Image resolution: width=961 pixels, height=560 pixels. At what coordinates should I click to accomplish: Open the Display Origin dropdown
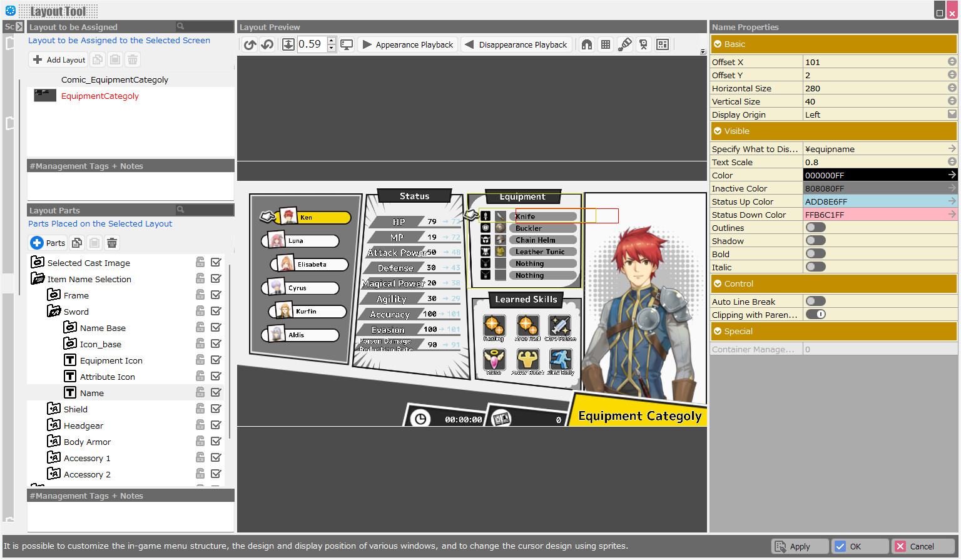click(951, 114)
